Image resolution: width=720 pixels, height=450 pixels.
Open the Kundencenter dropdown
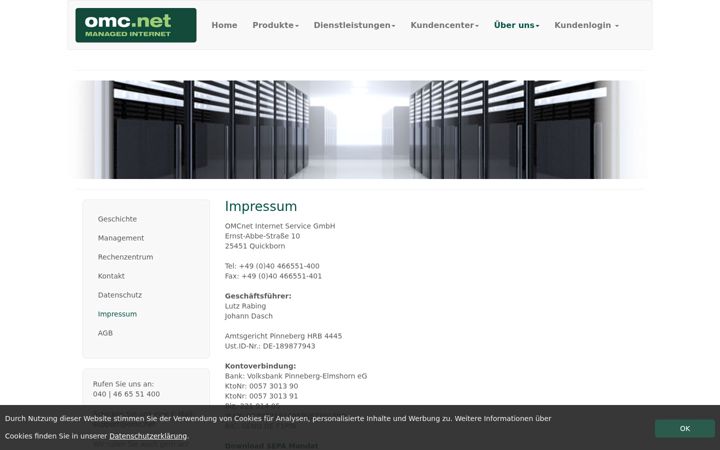(444, 25)
